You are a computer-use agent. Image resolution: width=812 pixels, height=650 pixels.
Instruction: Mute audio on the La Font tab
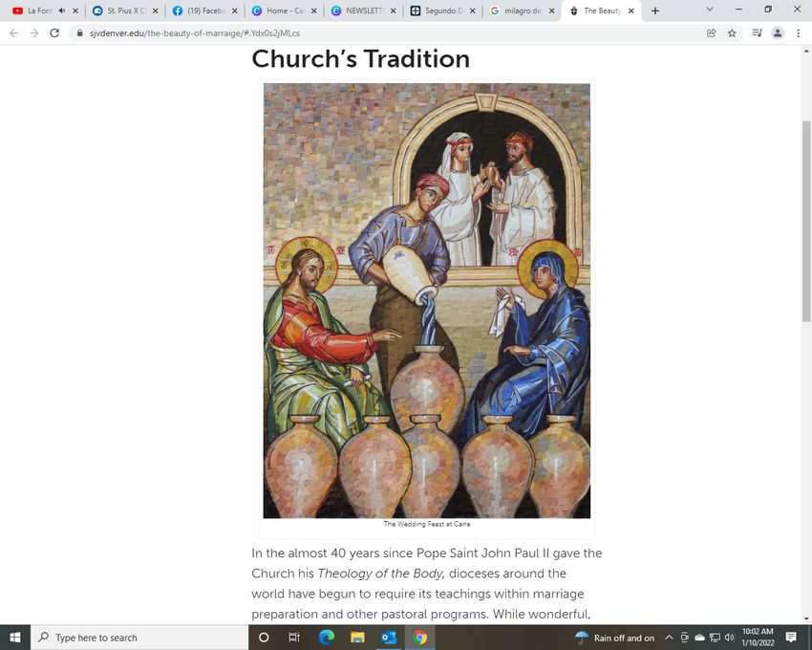(x=62, y=11)
